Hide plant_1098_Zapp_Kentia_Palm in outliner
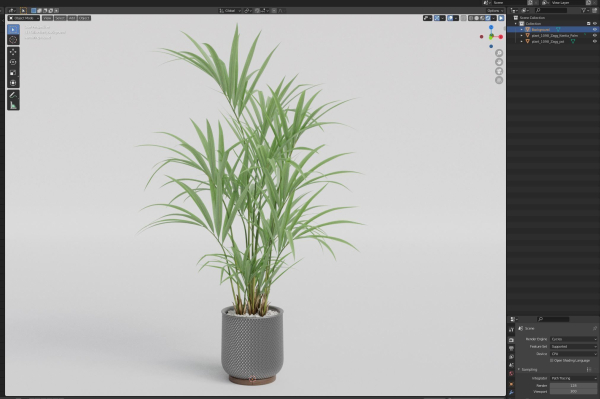The image size is (600, 399). coord(595,36)
